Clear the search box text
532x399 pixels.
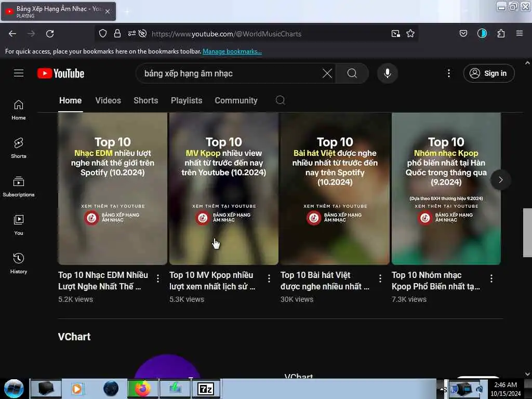pyautogui.click(x=327, y=73)
